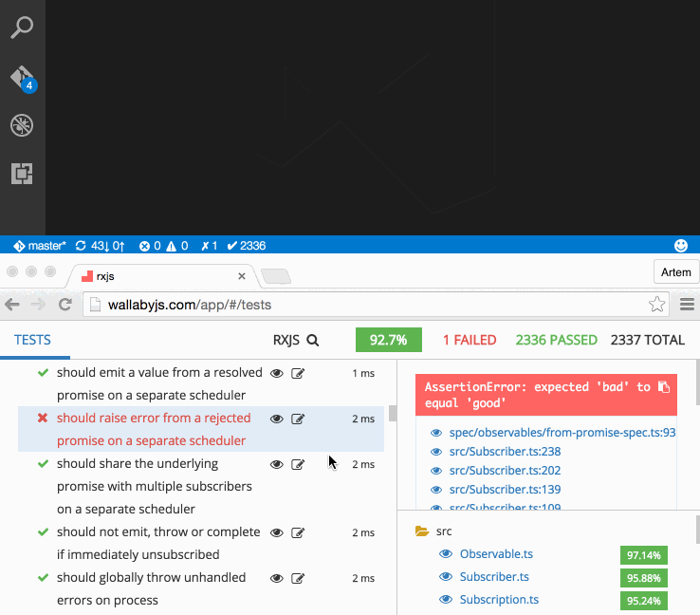Filter by 1 FAILED tests
700x615 pixels.
[470, 341]
